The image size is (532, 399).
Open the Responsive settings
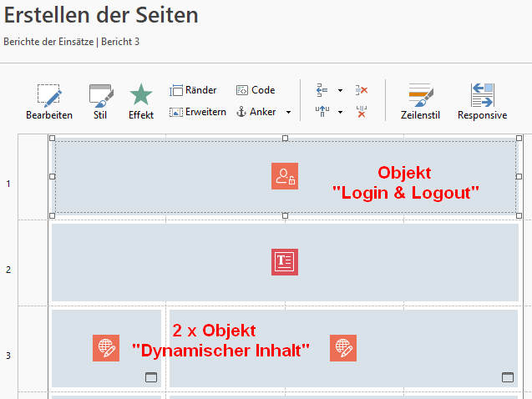coord(482,102)
